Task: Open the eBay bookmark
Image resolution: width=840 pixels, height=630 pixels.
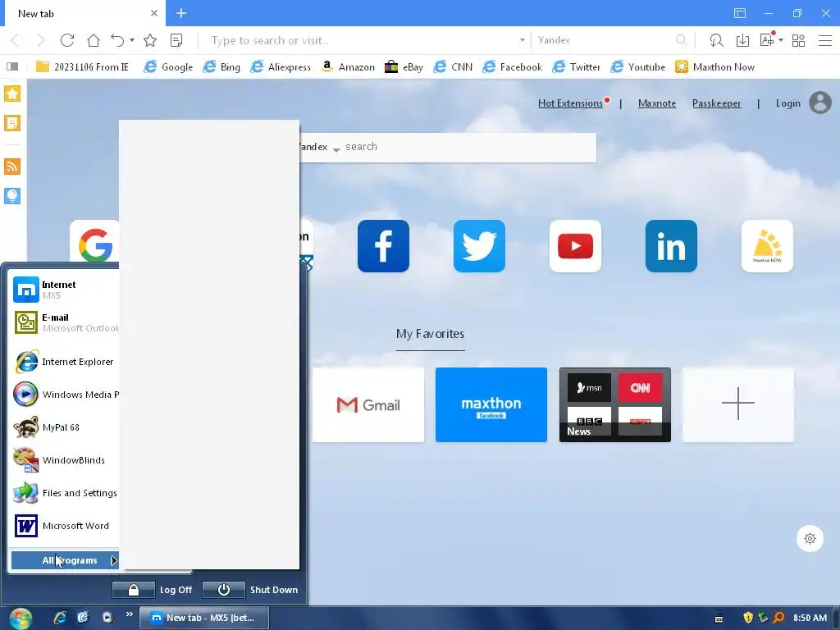Action: (404, 67)
